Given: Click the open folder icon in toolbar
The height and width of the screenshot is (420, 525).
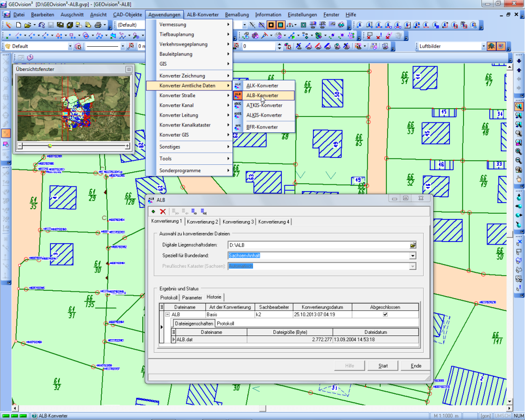Looking at the screenshot, I should point(28,25).
